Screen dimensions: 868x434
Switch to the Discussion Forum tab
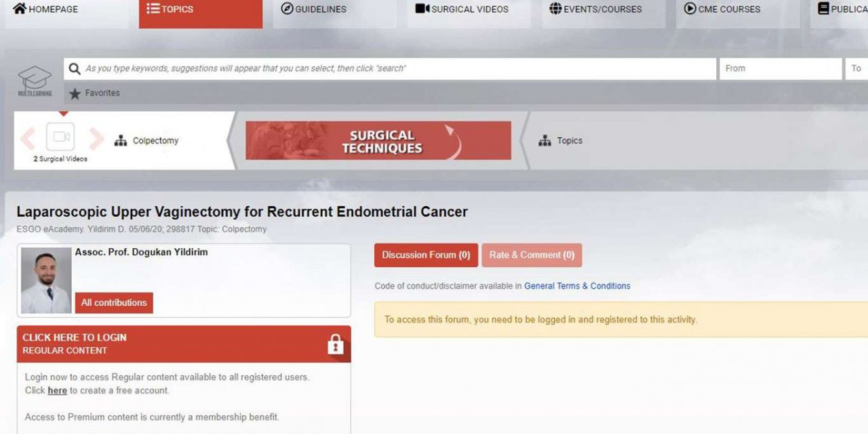[426, 255]
